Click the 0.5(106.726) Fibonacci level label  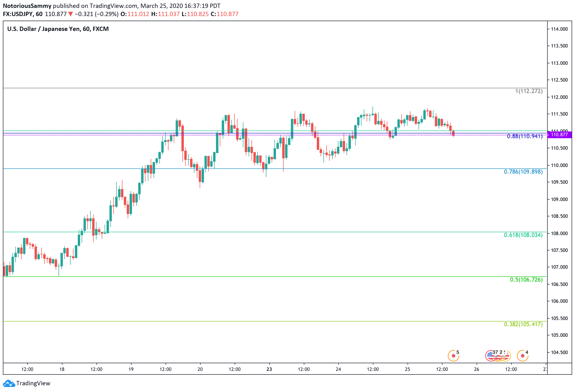526,279
